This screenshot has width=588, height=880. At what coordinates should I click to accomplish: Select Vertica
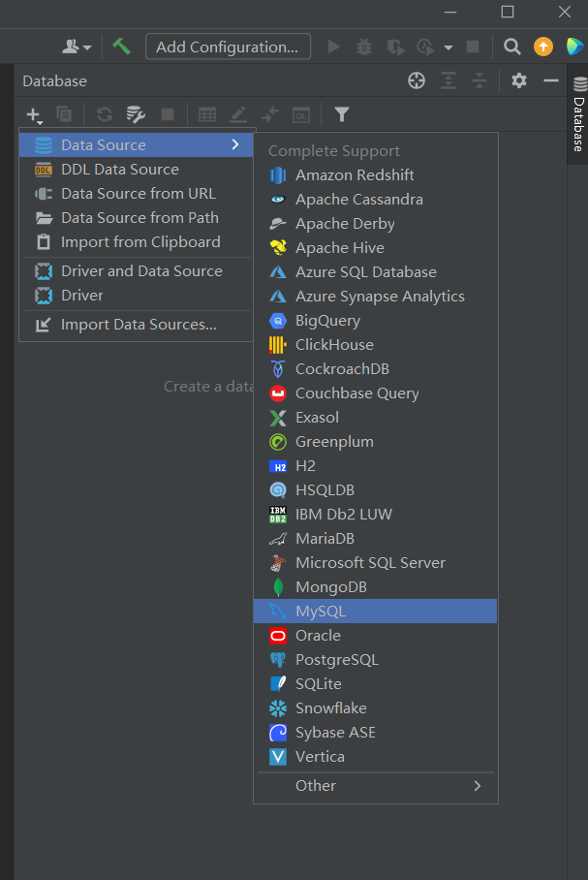coord(375,757)
